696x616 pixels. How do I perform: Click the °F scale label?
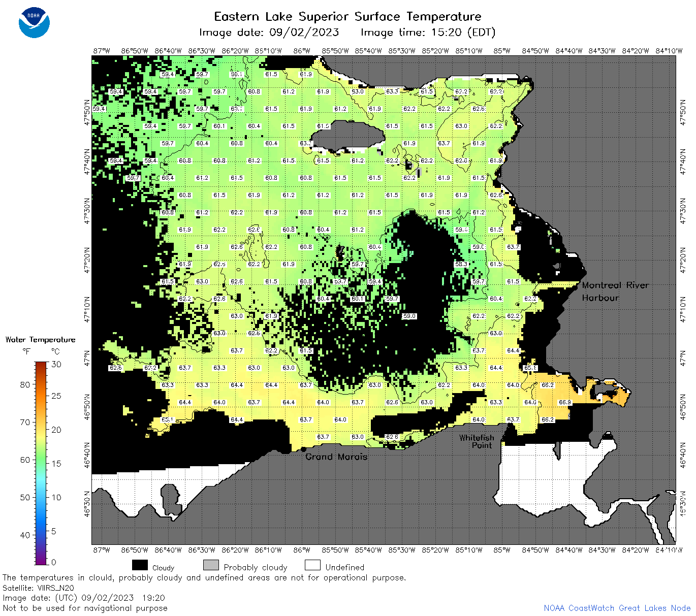pyautogui.click(x=26, y=351)
